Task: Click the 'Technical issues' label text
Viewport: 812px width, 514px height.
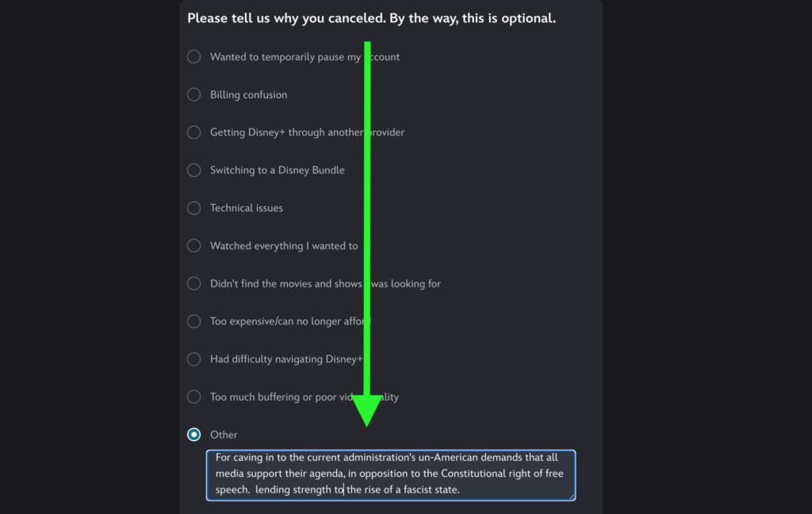Action: (x=247, y=208)
